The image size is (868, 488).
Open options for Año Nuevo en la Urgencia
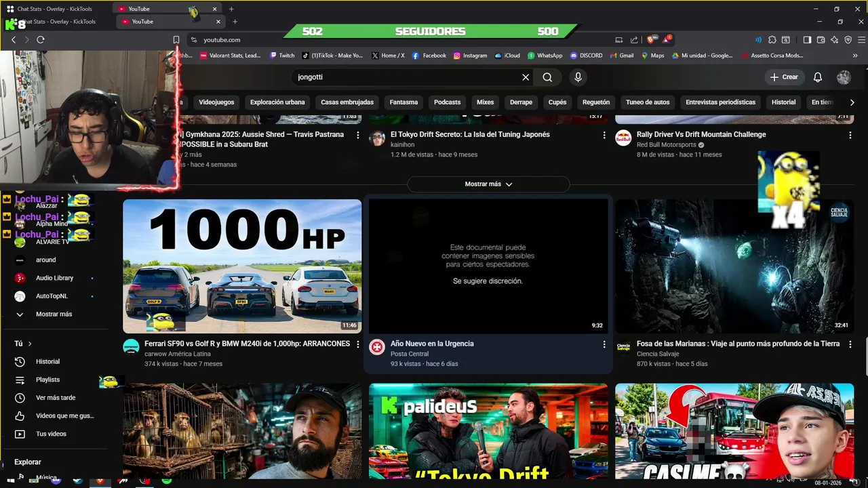click(x=604, y=344)
